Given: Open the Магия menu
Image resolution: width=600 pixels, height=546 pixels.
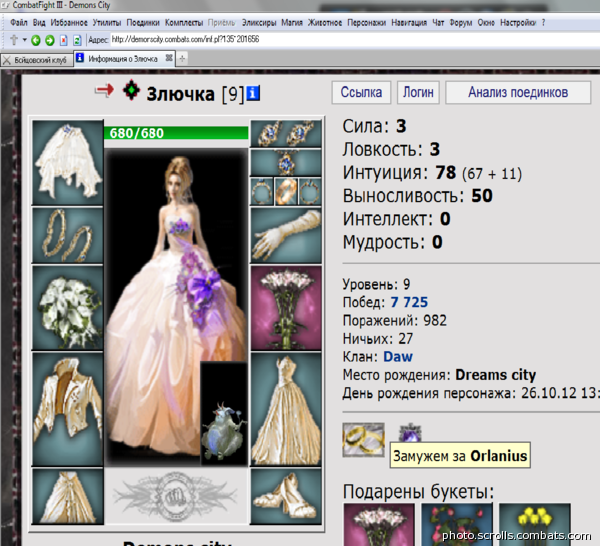Looking at the screenshot, I should (x=292, y=23).
